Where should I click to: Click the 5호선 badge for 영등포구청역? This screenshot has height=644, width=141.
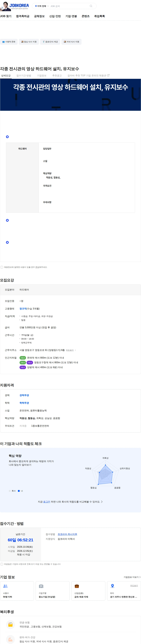[30, 363]
